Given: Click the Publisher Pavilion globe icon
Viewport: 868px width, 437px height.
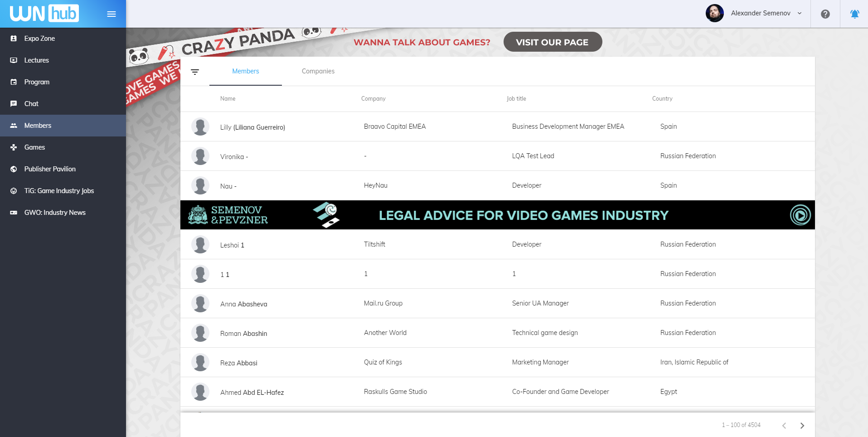Looking at the screenshot, I should (x=14, y=169).
